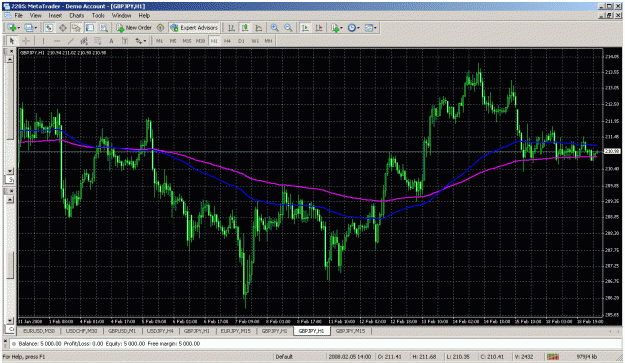Select the Horizontal Line tool
Screen dimensions: 625x363
57,41
